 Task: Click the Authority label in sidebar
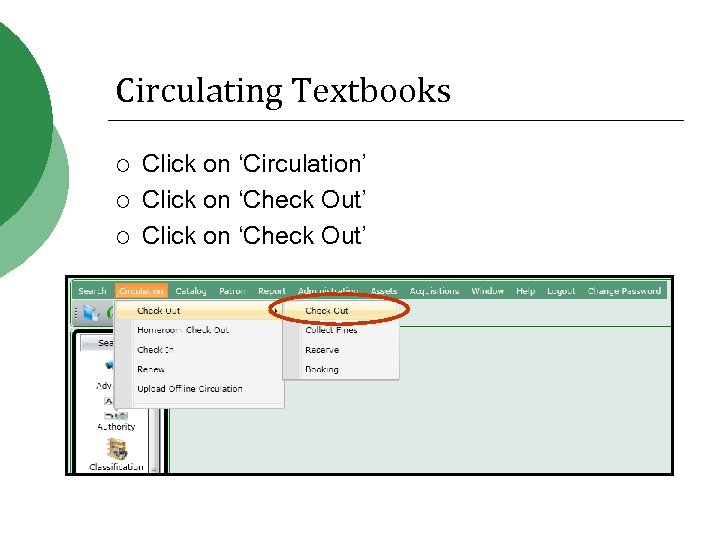tap(116, 427)
